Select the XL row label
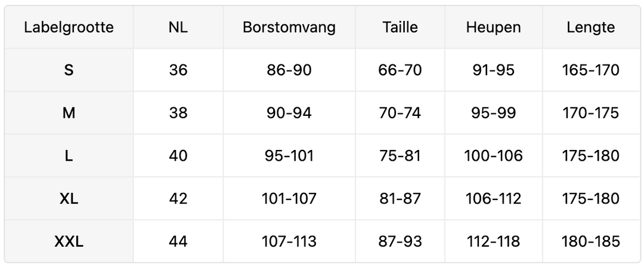The height and width of the screenshot is (267, 644). click(x=69, y=198)
